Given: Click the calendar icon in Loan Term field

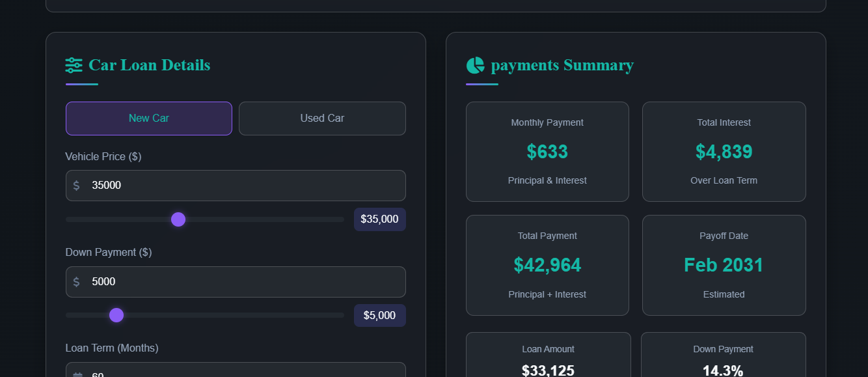Looking at the screenshot, I should tap(77, 374).
